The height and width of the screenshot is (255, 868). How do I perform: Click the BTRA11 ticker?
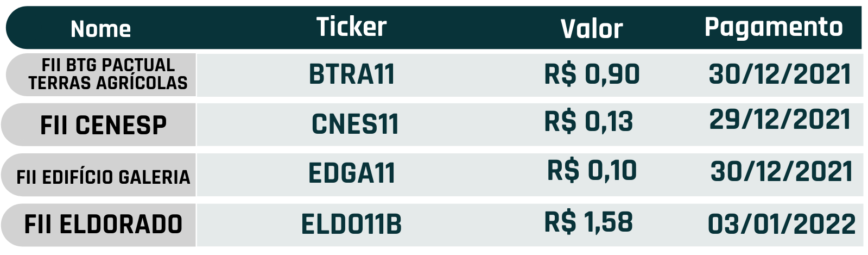click(352, 74)
